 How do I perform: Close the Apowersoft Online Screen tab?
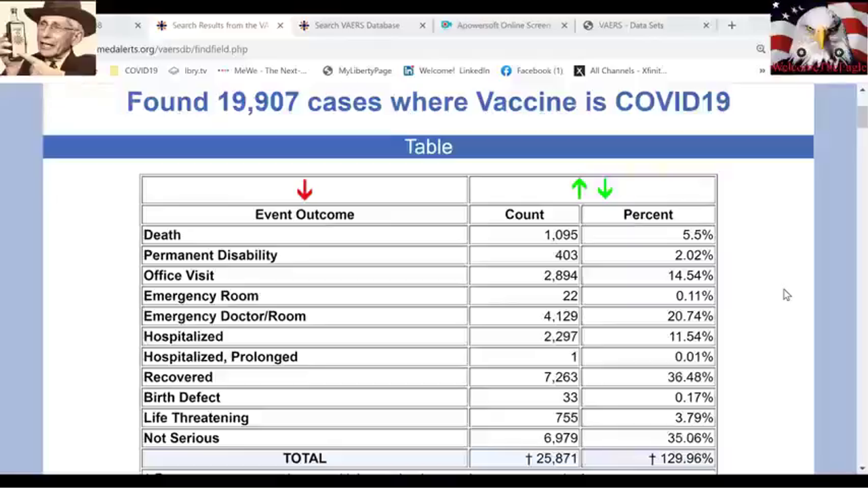click(x=564, y=25)
